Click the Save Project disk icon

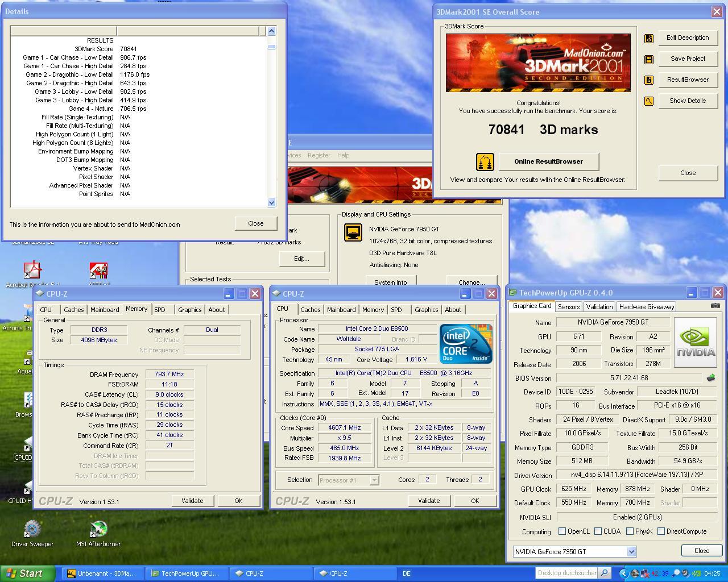click(x=649, y=59)
